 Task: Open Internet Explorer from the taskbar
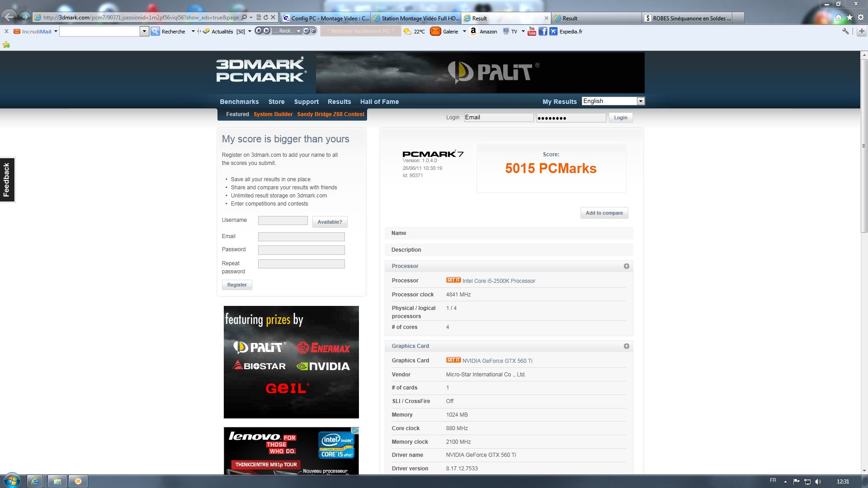point(35,481)
